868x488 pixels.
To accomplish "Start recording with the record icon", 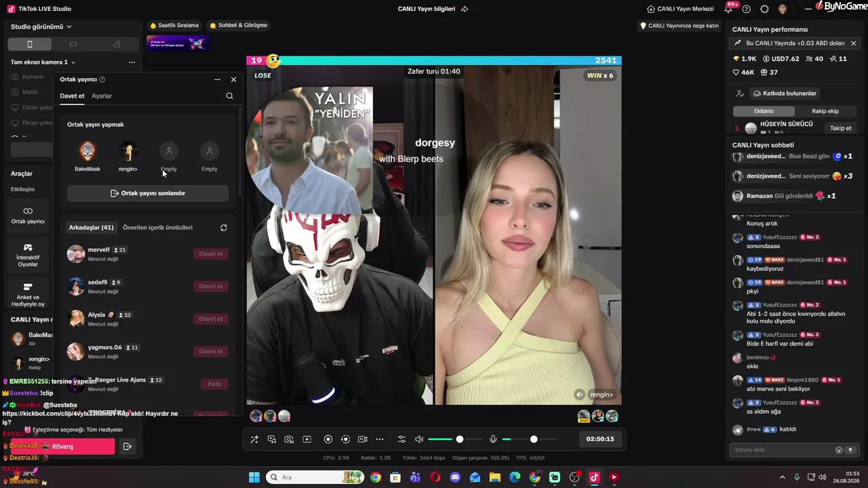I will point(328,439).
